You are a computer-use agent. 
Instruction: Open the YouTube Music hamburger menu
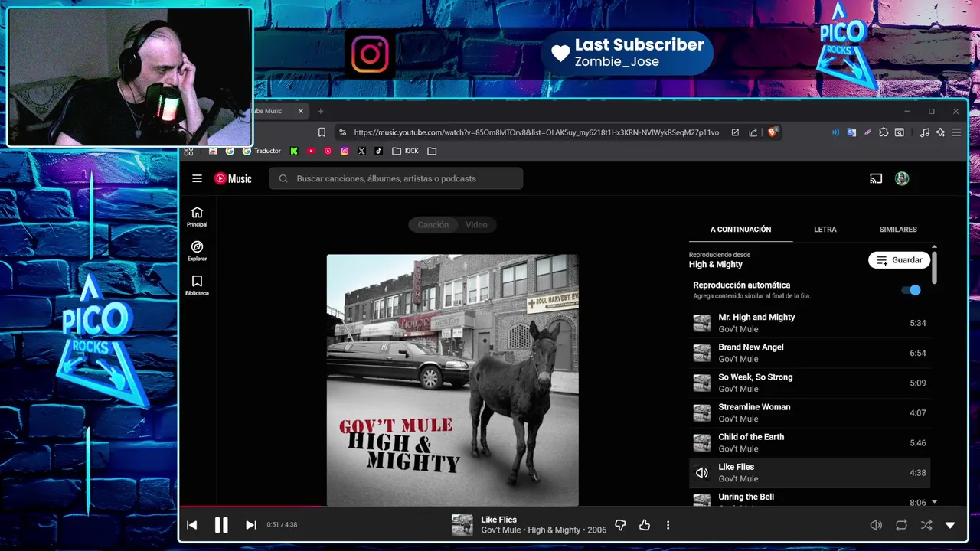(197, 178)
